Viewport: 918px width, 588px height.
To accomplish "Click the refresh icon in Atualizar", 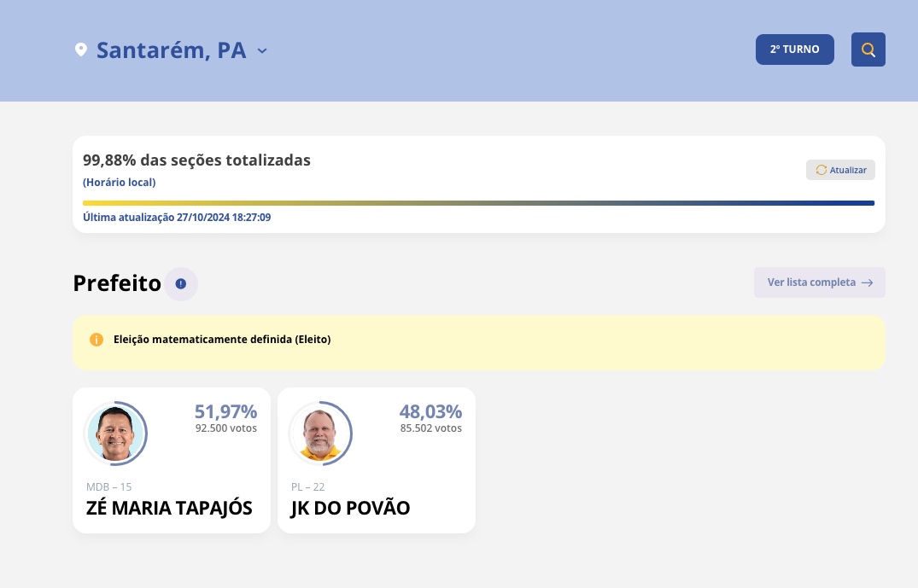I will coord(821,170).
